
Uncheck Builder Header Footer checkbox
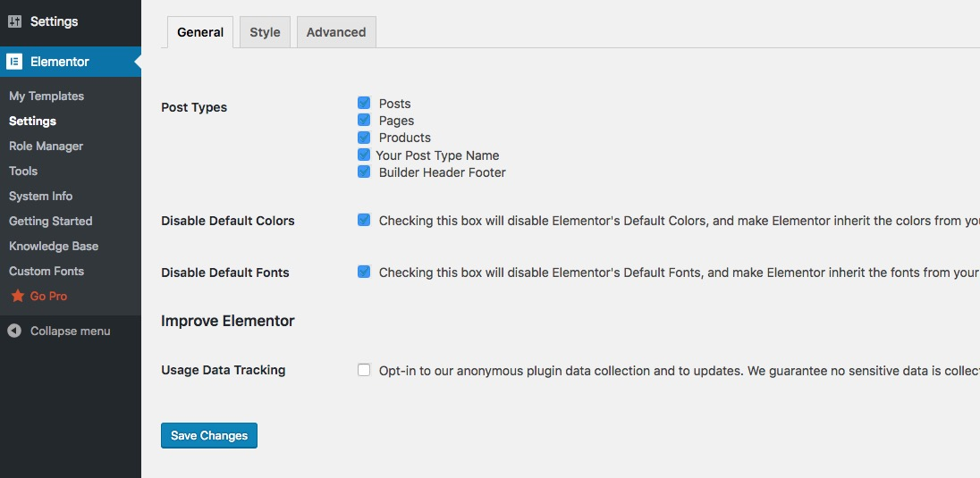[x=364, y=172]
